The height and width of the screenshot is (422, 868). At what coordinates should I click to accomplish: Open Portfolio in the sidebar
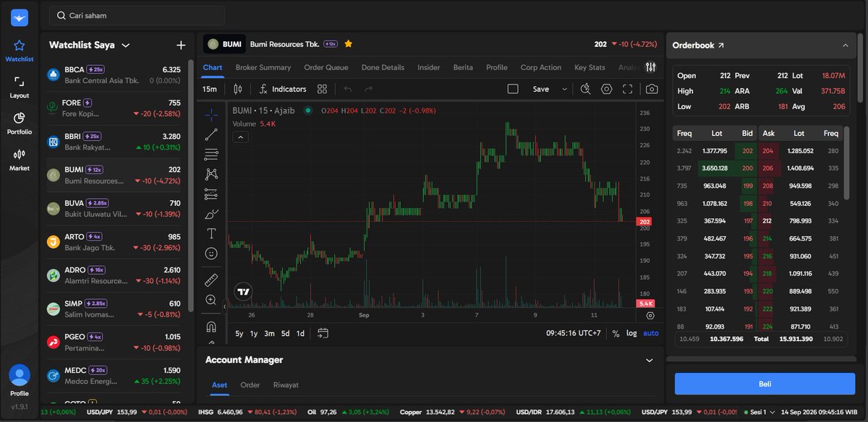[20, 124]
